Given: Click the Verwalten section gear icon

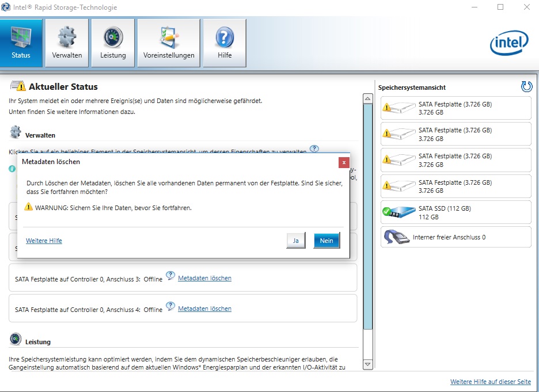Looking at the screenshot, I should (x=16, y=132).
